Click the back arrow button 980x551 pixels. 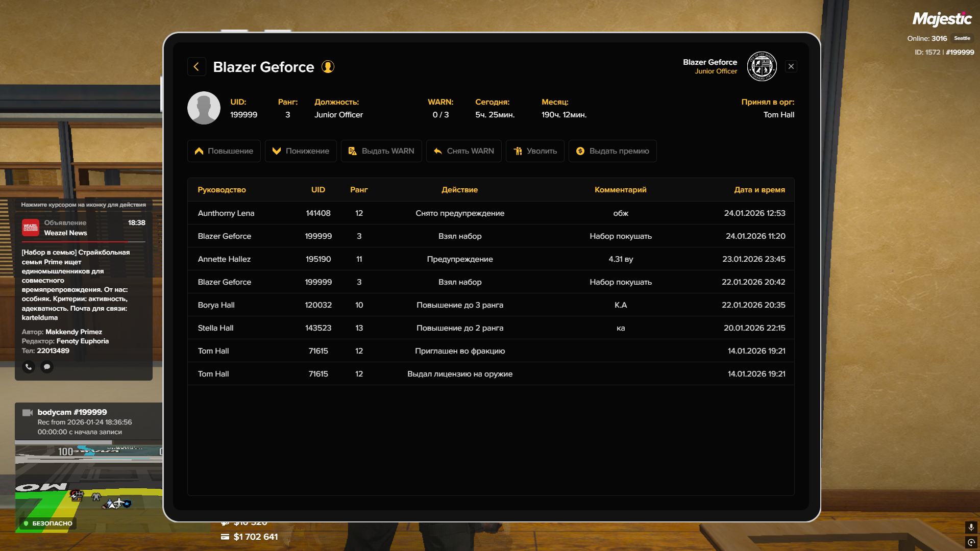point(197,67)
